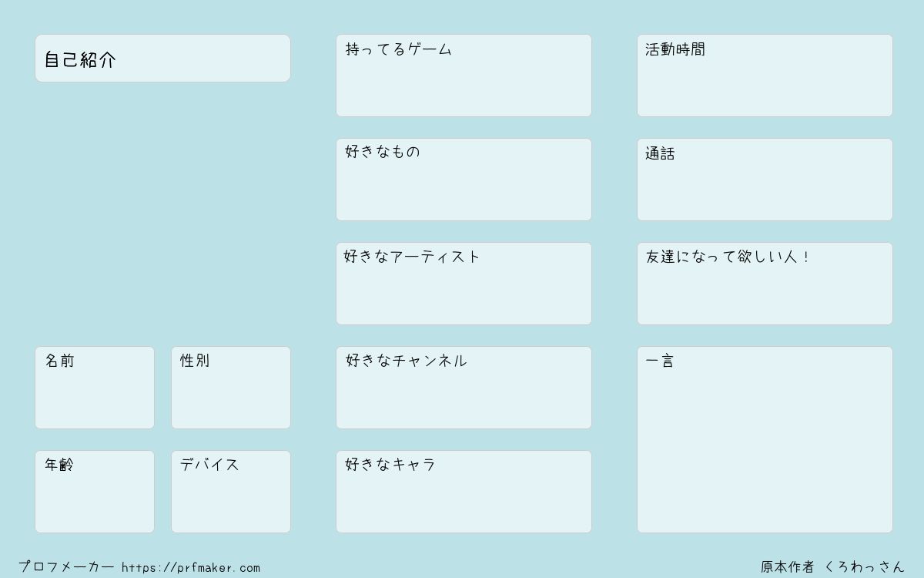
Task: Select the 好きなキャラ field
Action: pyautogui.click(x=464, y=492)
